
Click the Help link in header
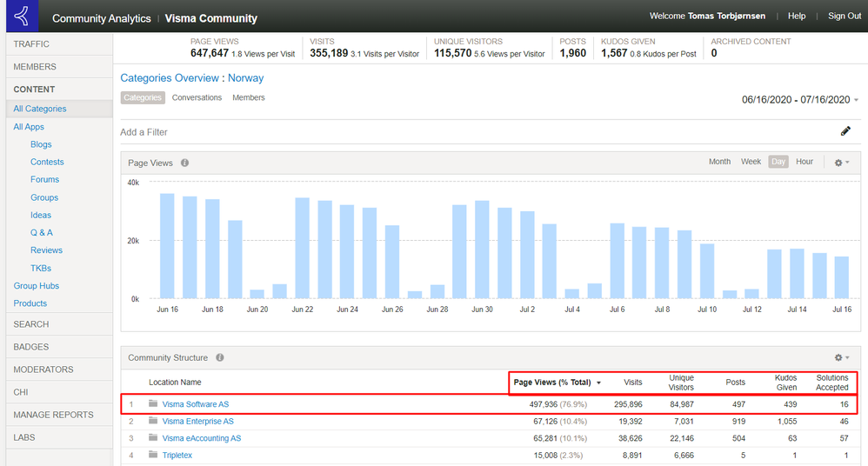(797, 16)
